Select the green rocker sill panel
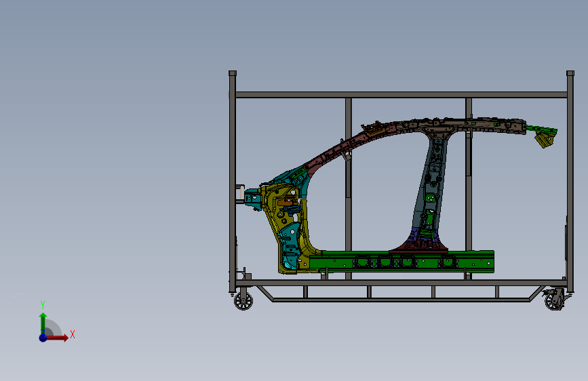588x381 pixels. [x=401, y=261]
